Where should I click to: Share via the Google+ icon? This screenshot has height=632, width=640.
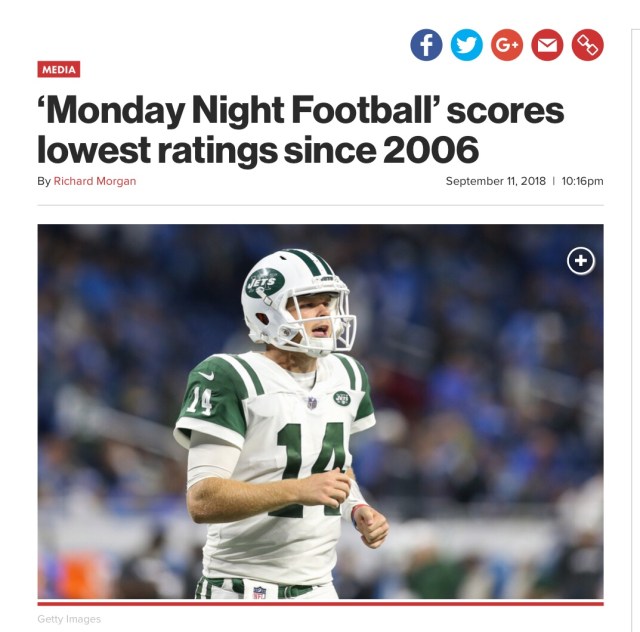507,45
